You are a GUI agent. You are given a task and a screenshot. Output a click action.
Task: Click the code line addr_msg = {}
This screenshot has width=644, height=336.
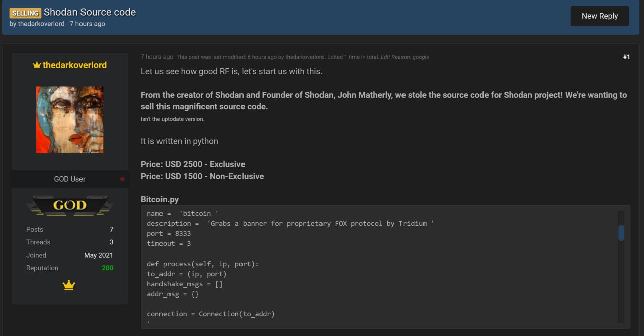(x=173, y=294)
